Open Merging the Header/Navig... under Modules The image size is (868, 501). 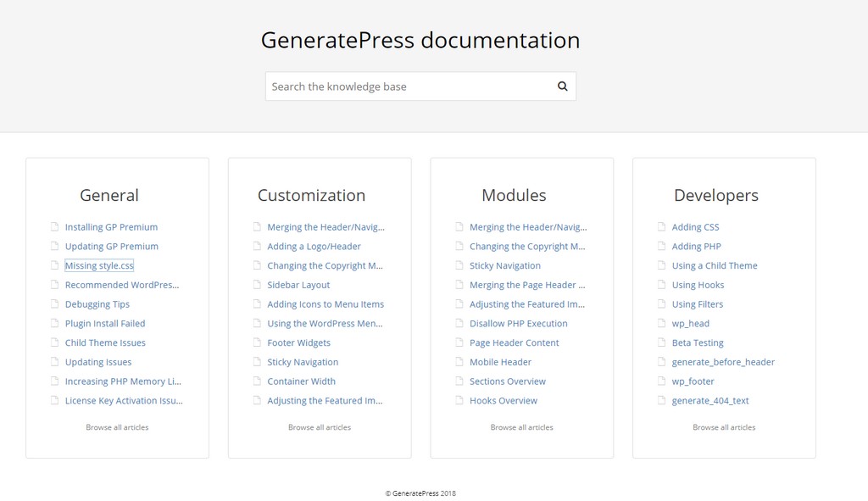click(528, 227)
